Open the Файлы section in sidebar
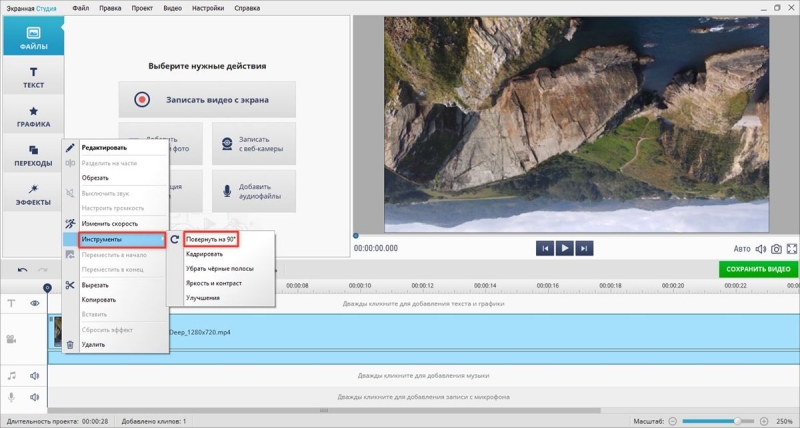 pos(34,36)
